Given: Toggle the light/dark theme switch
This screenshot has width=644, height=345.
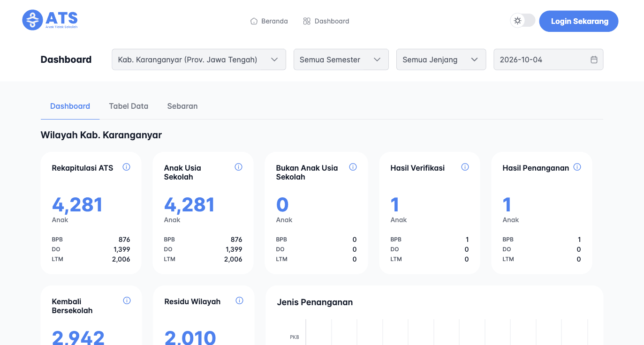Looking at the screenshot, I should [523, 21].
